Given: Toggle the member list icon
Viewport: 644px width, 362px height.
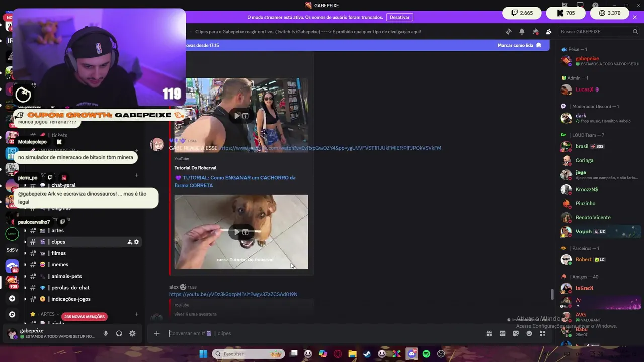Looking at the screenshot, I should point(548,31).
